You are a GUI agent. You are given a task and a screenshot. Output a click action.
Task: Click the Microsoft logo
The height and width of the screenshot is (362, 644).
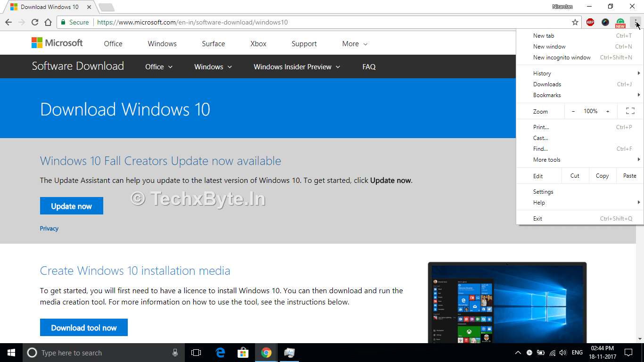click(57, 43)
